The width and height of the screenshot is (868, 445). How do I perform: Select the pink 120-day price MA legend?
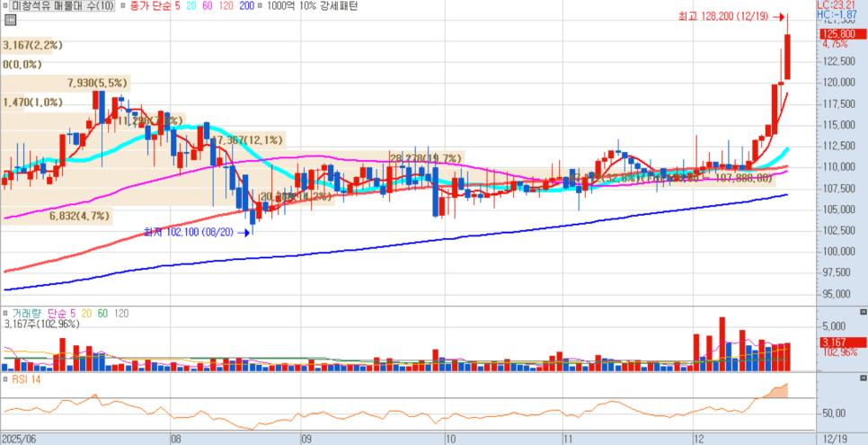tap(228, 6)
